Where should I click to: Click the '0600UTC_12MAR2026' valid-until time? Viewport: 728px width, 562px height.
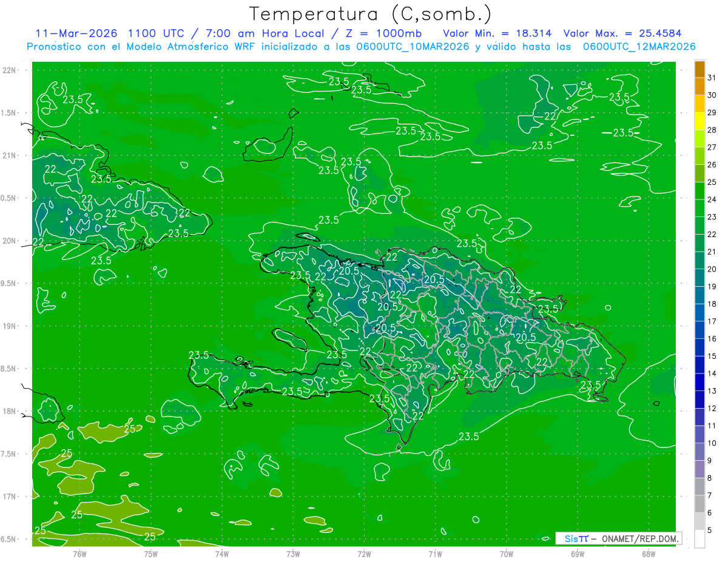[639, 47]
